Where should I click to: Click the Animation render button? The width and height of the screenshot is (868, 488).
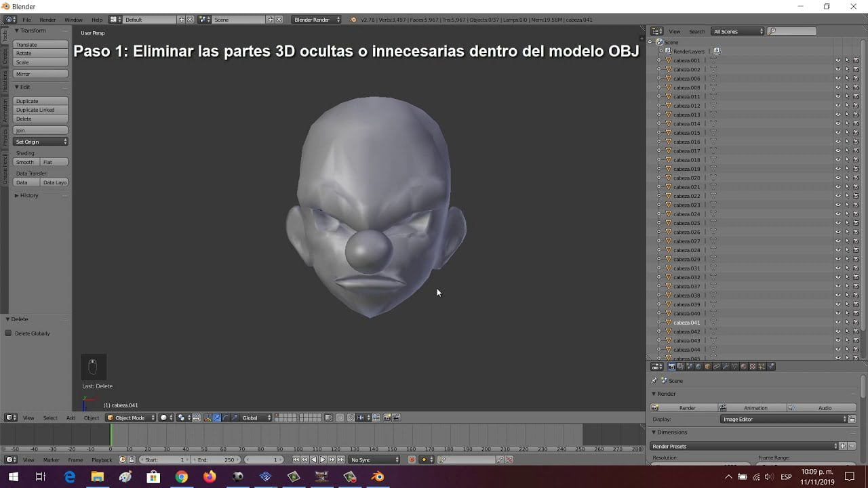point(751,407)
